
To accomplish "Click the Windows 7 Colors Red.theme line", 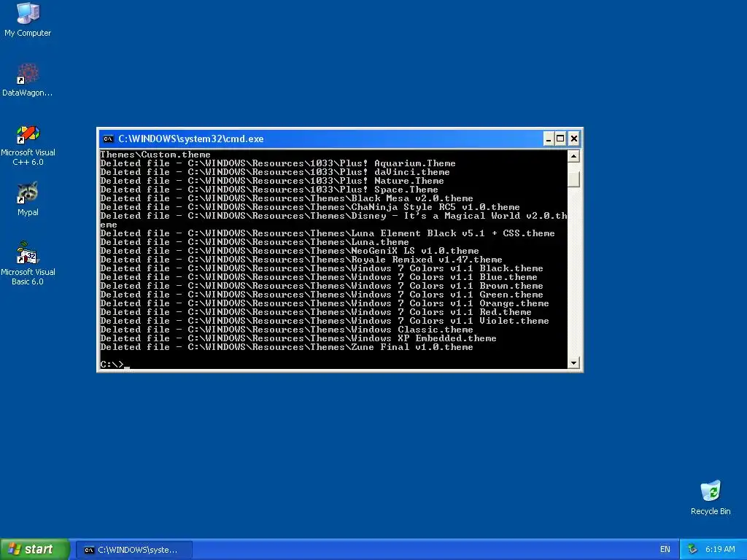I will pos(316,312).
